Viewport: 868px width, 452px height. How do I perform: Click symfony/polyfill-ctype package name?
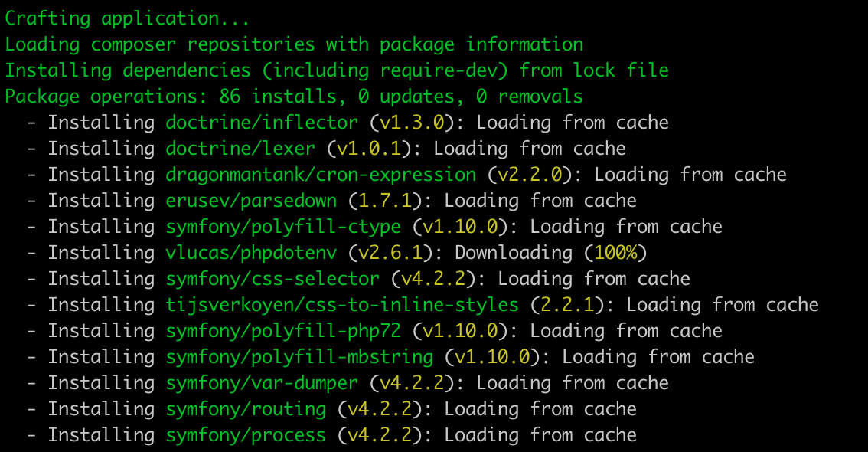283,227
